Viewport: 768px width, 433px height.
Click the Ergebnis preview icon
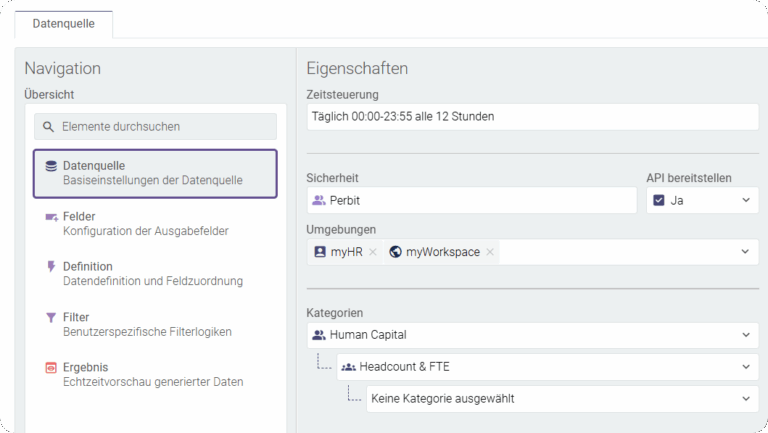51,367
